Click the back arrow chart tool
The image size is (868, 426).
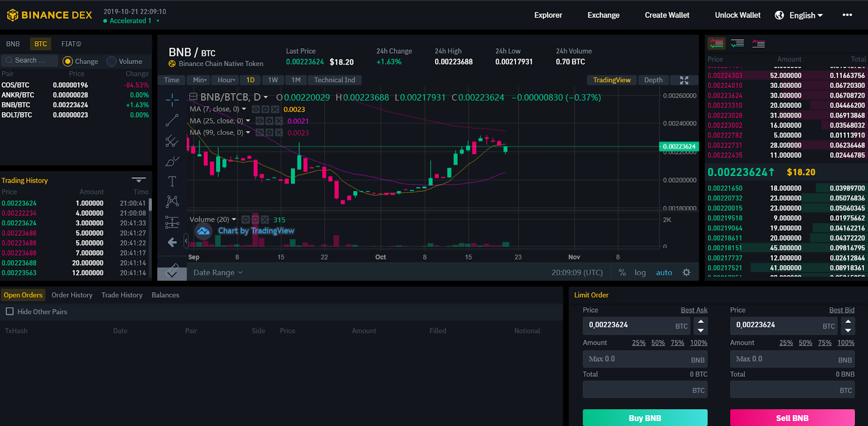click(x=172, y=242)
